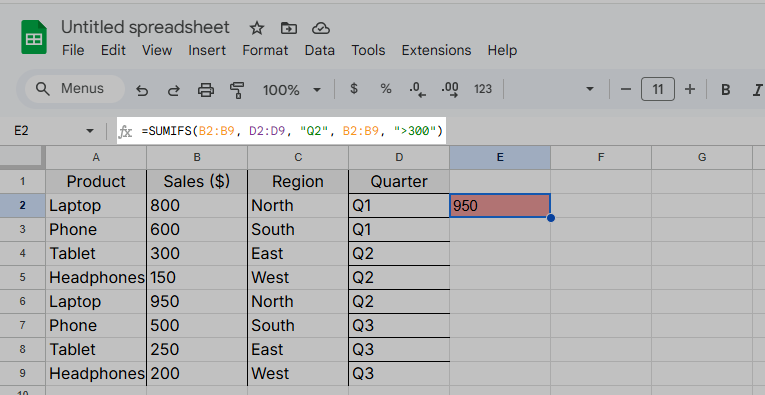
Task: Star the Untitled spreadsheet
Action: [x=257, y=28]
